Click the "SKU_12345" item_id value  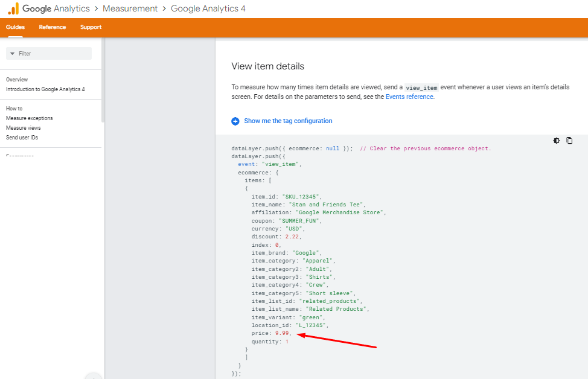(302, 196)
